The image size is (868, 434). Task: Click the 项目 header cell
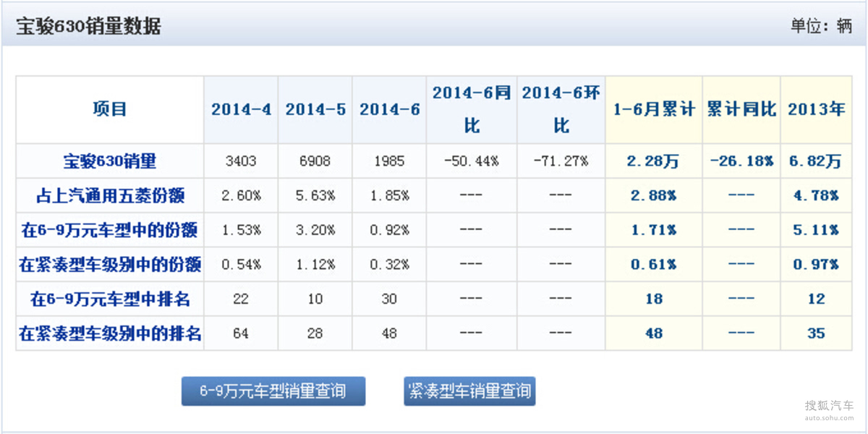click(110, 110)
